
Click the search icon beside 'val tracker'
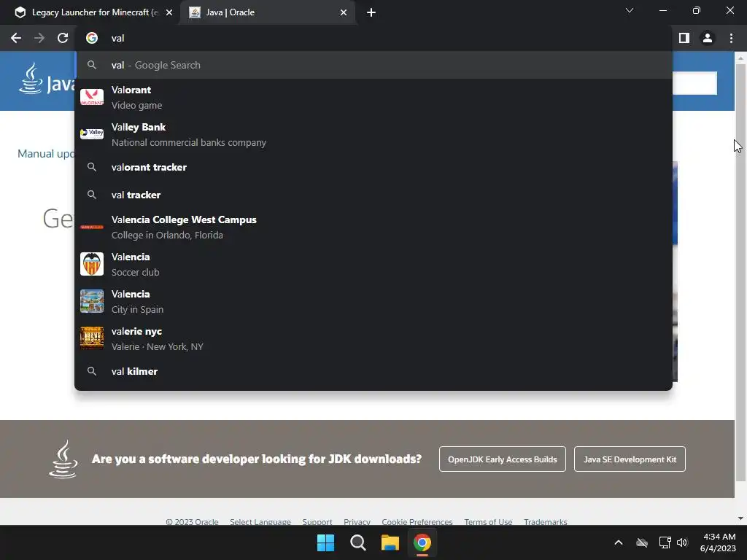point(92,195)
